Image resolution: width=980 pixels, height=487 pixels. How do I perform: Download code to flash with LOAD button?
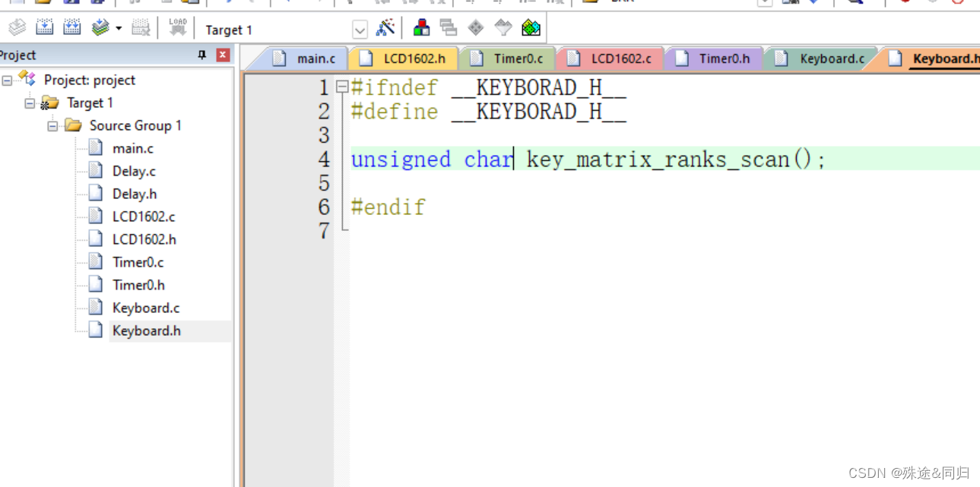coord(177,27)
